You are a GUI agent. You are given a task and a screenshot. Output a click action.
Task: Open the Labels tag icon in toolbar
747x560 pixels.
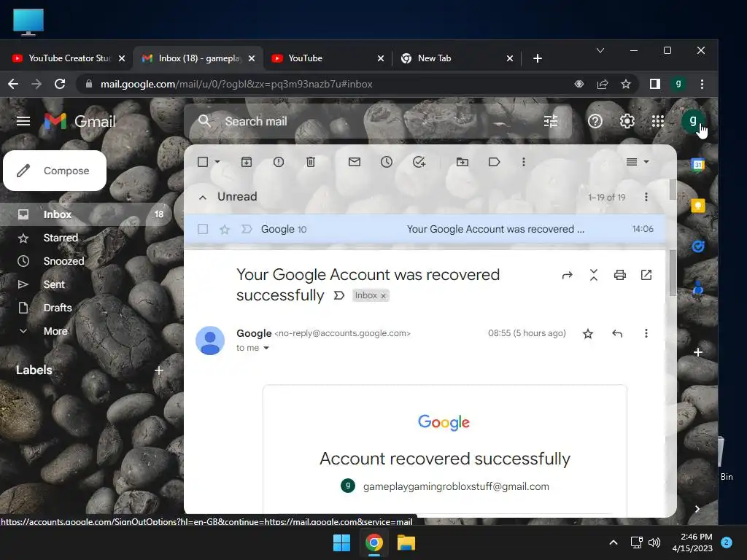tap(494, 162)
